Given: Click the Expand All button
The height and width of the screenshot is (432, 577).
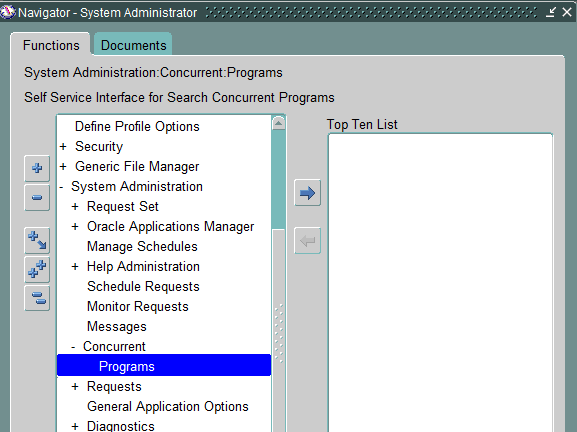Looking at the screenshot, I should click(37, 269).
